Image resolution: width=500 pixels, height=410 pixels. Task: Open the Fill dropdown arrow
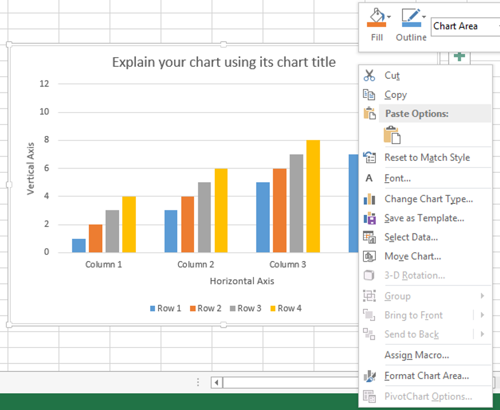point(389,17)
